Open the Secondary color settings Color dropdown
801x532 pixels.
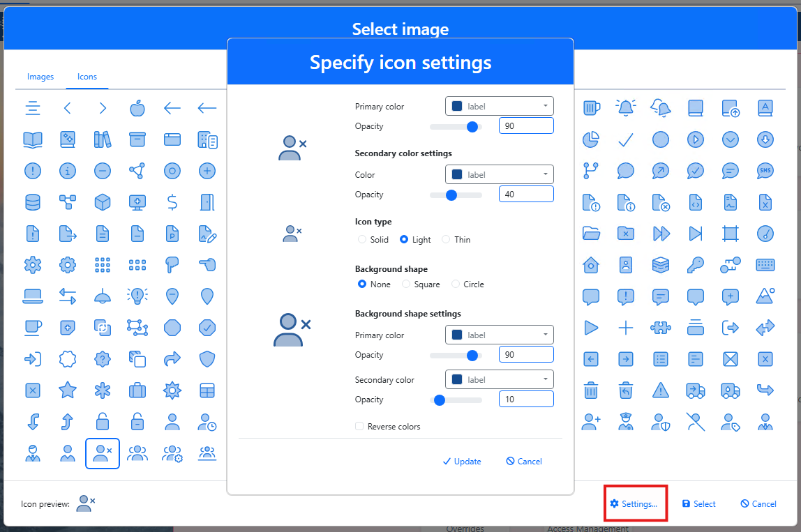point(500,174)
